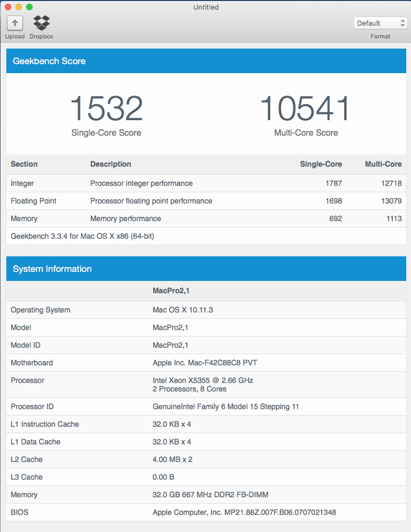Click '2 Processors, 8 Cores' text

pos(189,389)
